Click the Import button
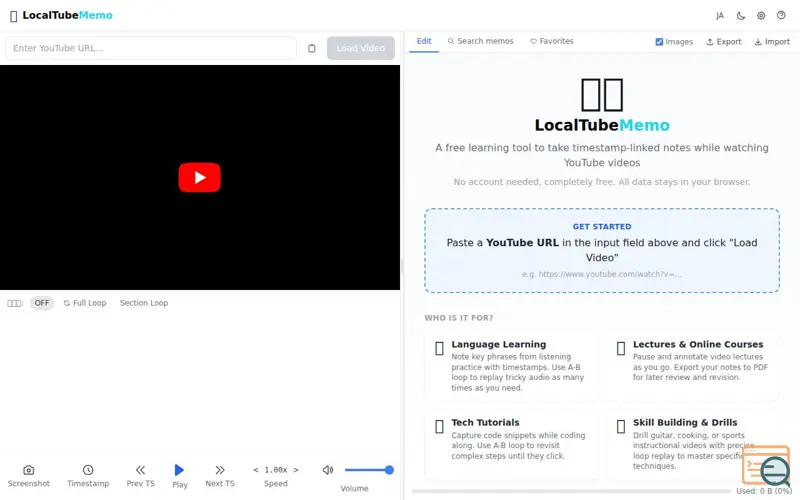This screenshot has height=500, width=800. pos(772,42)
